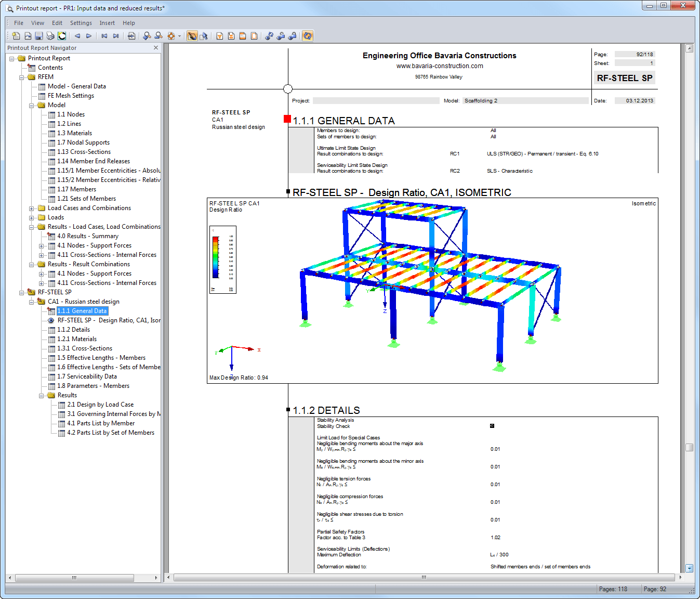Click the page with funnel filter icon
This screenshot has height=599, width=700.
pyautogui.click(x=220, y=36)
